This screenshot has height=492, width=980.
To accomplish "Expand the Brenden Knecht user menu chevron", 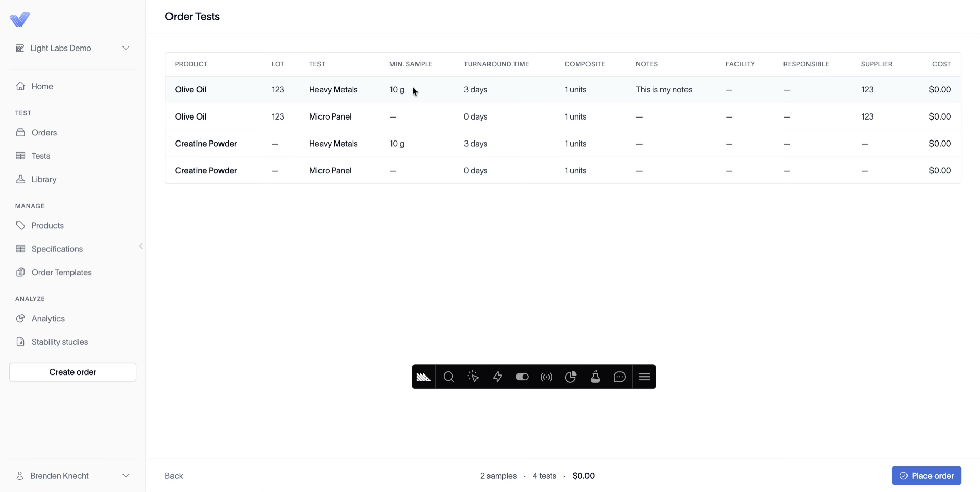I will tap(126, 476).
